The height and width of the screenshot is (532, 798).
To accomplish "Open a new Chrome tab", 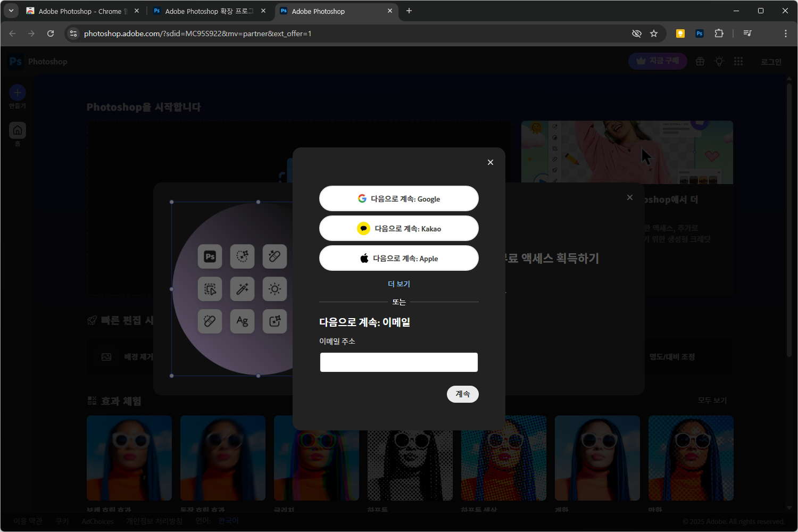I will tap(409, 11).
